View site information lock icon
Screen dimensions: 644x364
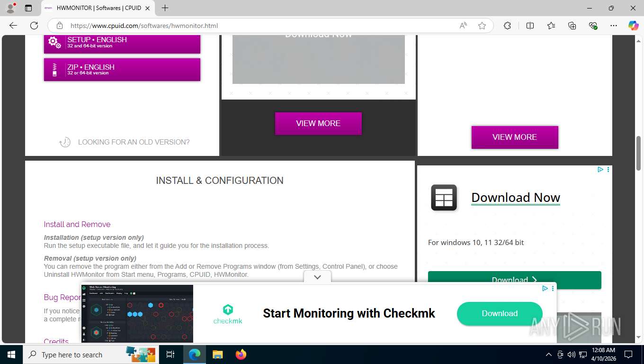pos(59,26)
